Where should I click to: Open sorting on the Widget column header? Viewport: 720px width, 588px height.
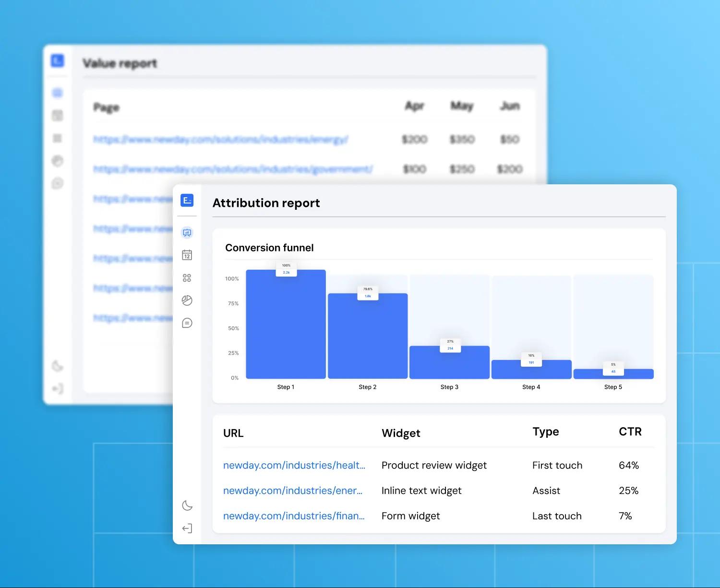[x=401, y=433]
